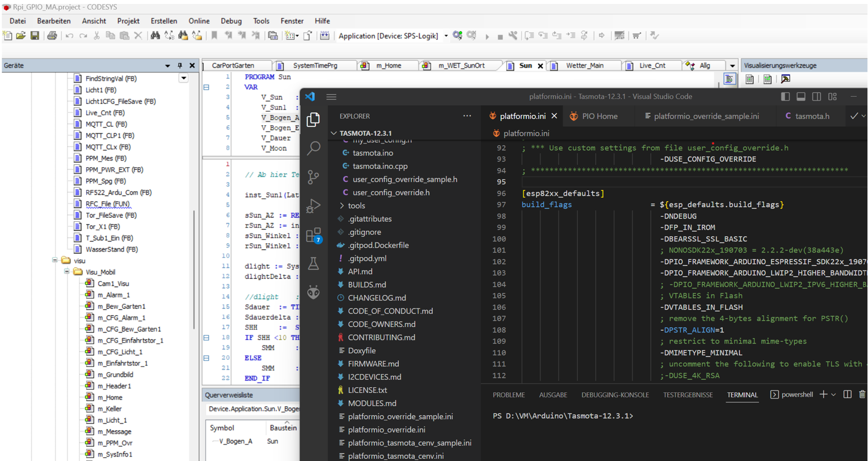Viewport: 868px width, 461px height.
Task: Switch to the Wetter_Main tab
Action: tap(584, 65)
